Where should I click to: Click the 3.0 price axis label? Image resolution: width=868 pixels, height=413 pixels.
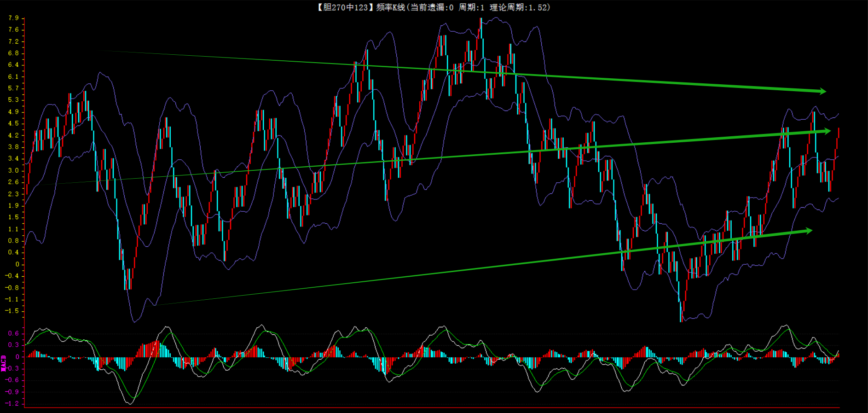(13, 170)
